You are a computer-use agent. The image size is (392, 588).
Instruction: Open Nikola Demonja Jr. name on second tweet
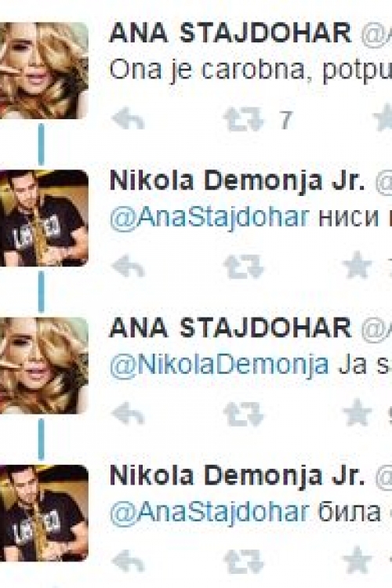237,181
